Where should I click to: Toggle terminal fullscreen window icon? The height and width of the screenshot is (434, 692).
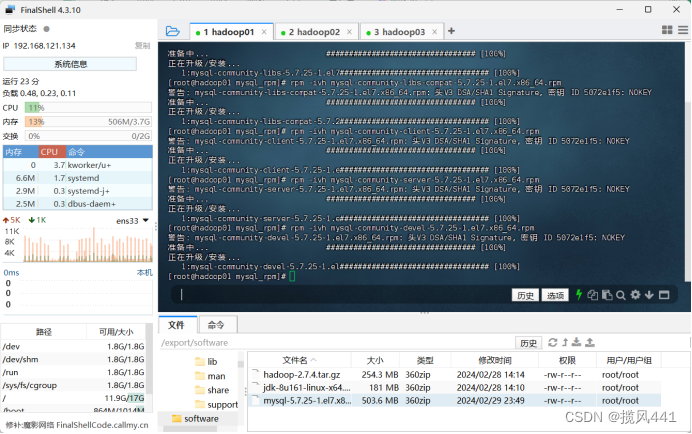(x=664, y=295)
